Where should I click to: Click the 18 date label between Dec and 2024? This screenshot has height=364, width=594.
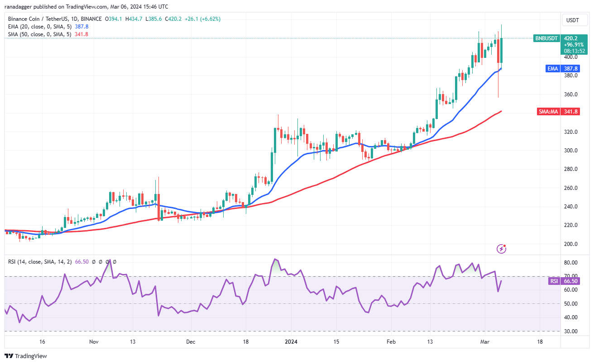pyautogui.click(x=245, y=342)
